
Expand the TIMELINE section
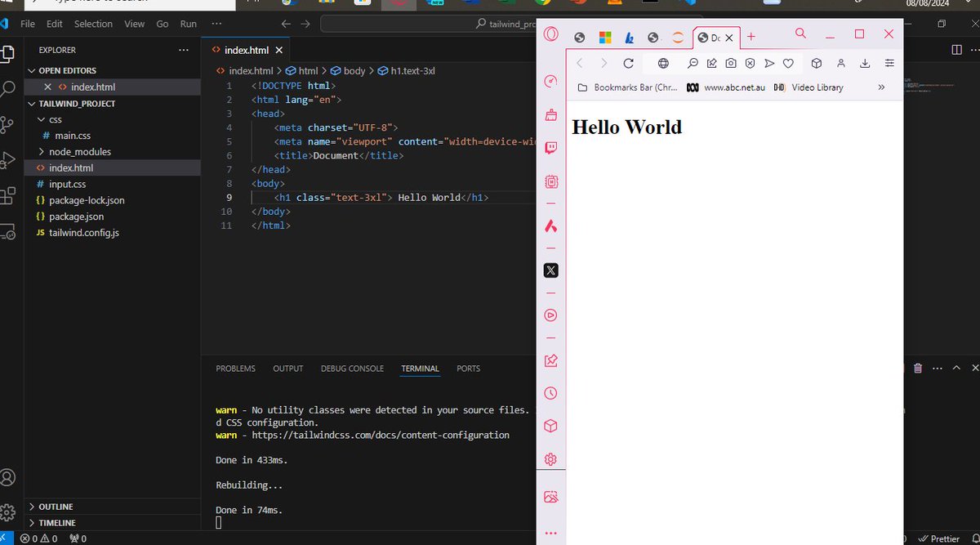[x=33, y=523]
